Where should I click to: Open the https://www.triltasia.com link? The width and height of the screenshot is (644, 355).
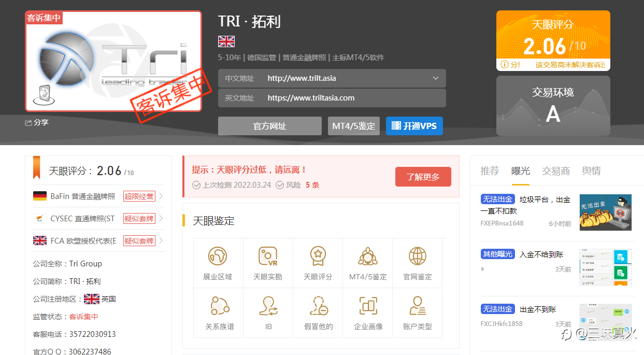(311, 98)
